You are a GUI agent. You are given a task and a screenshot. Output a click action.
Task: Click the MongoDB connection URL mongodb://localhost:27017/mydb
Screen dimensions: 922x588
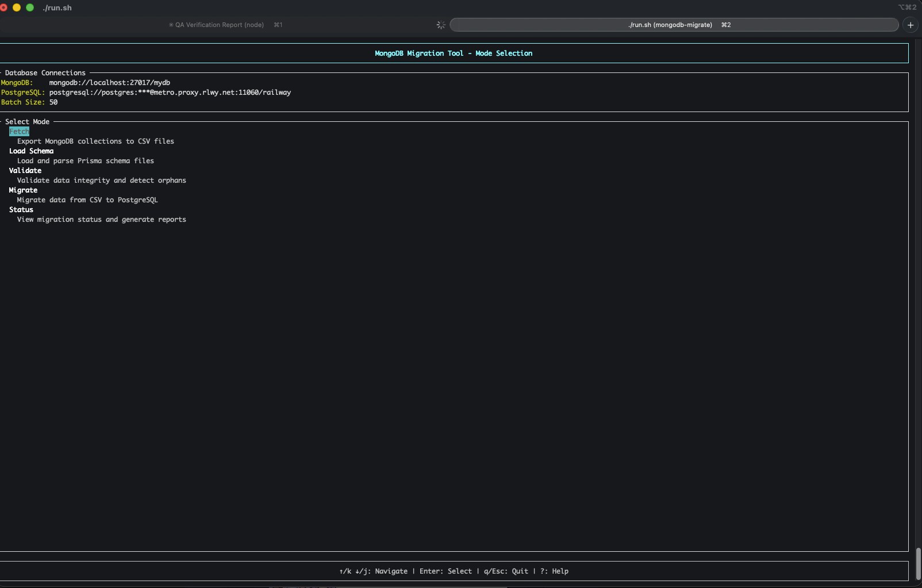pos(109,83)
